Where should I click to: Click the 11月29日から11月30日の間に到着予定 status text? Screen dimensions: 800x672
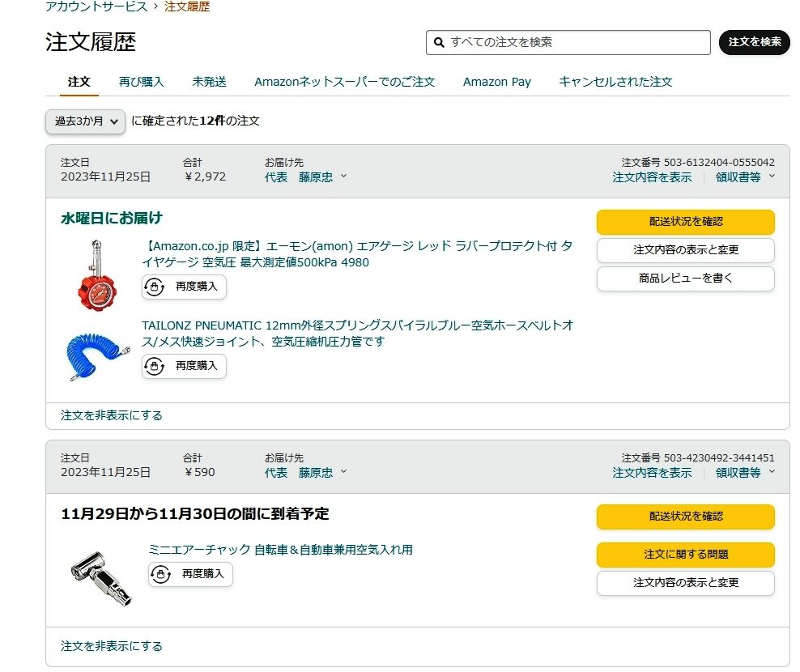[195, 514]
